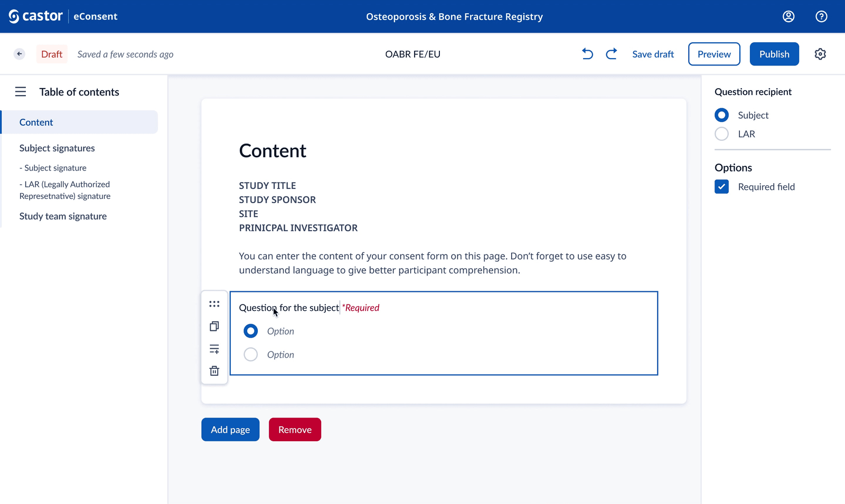Select the first Option radio button
845x504 pixels.
pos(251,331)
